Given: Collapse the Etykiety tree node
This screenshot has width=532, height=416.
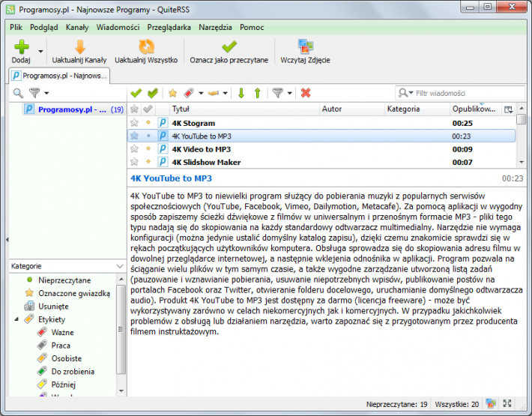Looking at the screenshot, I should 16,319.
